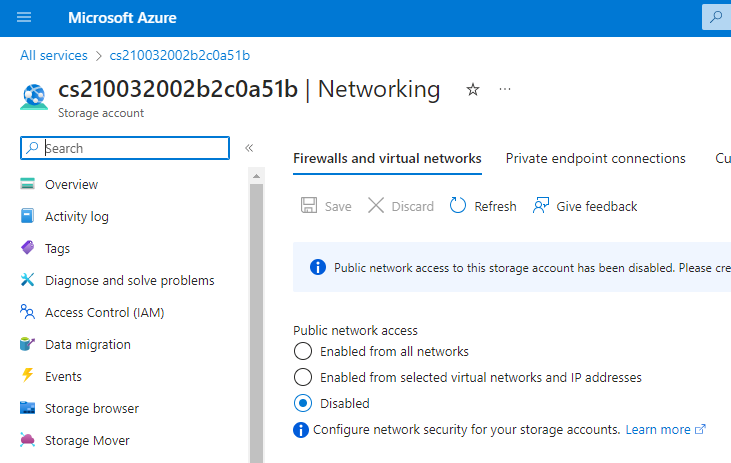This screenshot has width=731, height=463.
Task: Open Storage Mover in the sidebar
Action: 87,440
